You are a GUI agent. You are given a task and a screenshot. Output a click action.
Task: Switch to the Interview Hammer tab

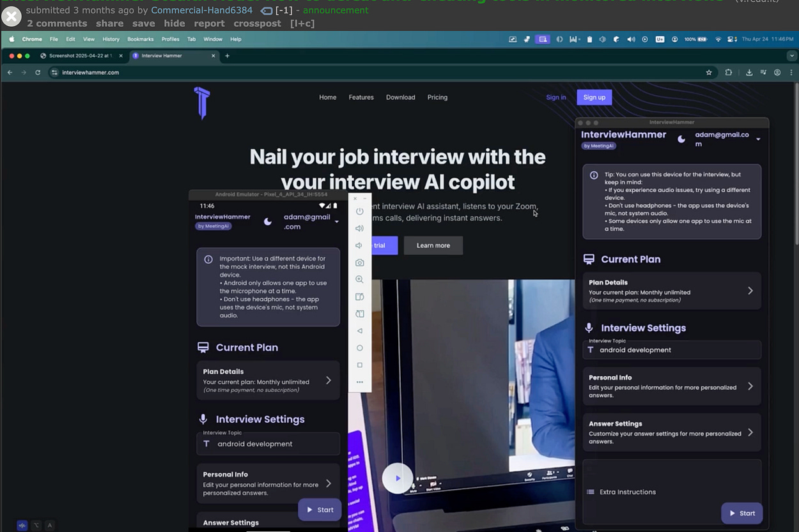click(x=173, y=56)
